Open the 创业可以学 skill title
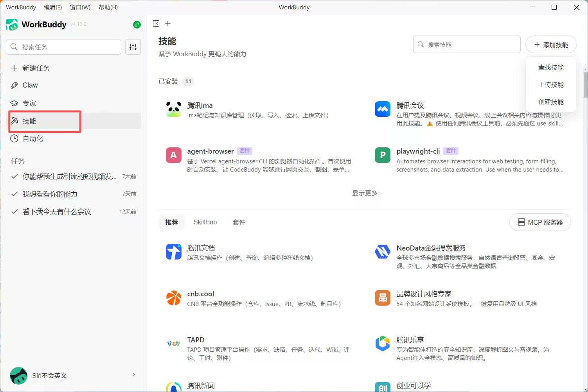The image size is (588, 392). point(414,386)
